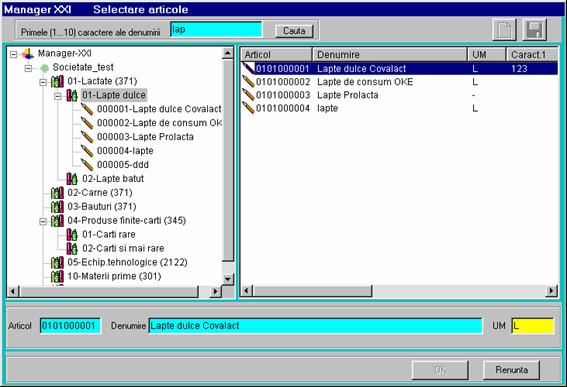Click the 02-Lapte batut subgroup icon
Screen dimensions: 567x387
[72, 179]
